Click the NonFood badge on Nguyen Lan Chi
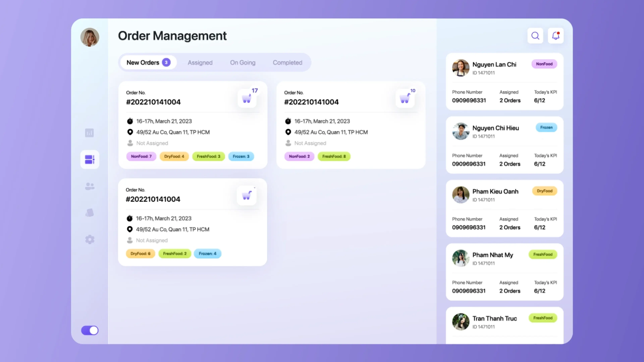The width and height of the screenshot is (644, 362). coord(544,64)
